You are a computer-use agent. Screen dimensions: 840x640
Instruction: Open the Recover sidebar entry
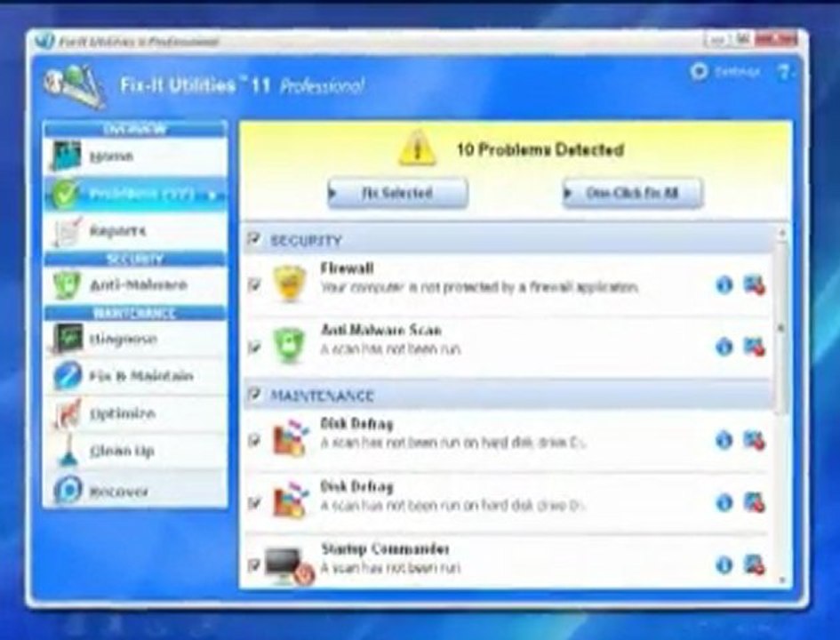click(135, 490)
